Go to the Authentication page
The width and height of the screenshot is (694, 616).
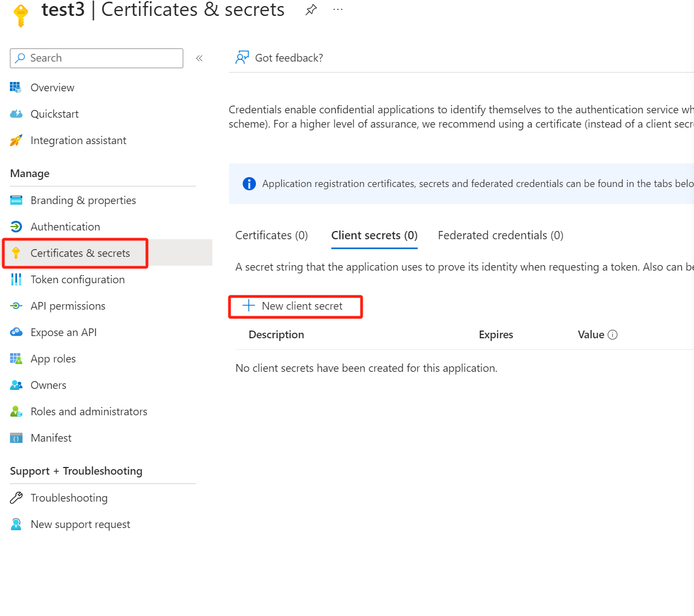pyautogui.click(x=65, y=227)
